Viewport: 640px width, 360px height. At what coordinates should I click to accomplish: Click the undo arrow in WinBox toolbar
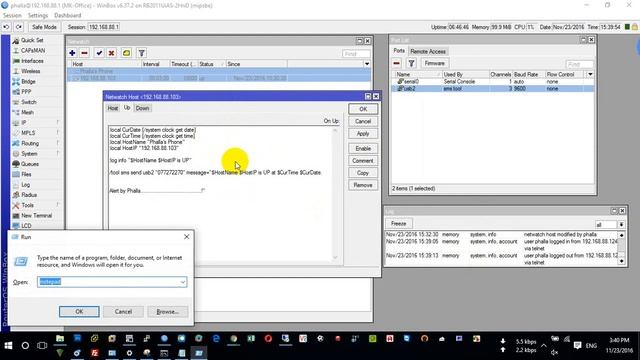coord(7,27)
